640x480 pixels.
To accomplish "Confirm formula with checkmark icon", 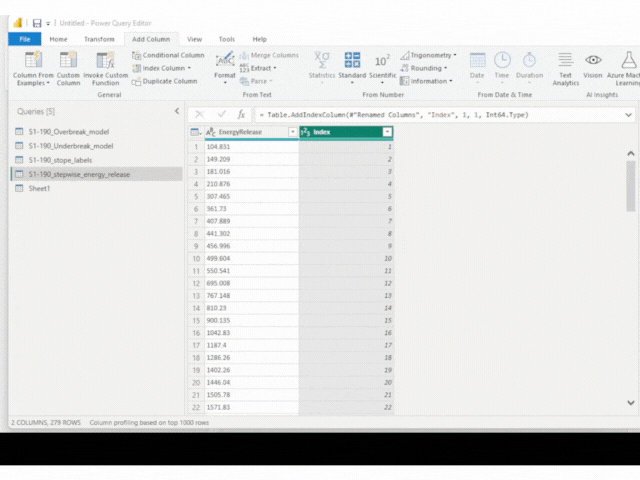I will [x=222, y=115].
